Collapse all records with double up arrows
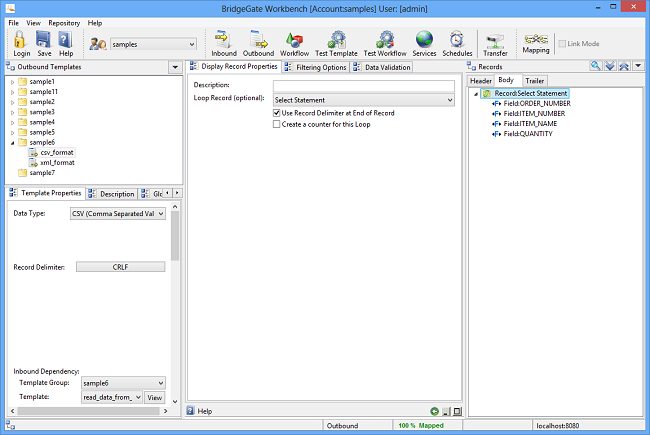The height and width of the screenshot is (435, 650). (624, 66)
